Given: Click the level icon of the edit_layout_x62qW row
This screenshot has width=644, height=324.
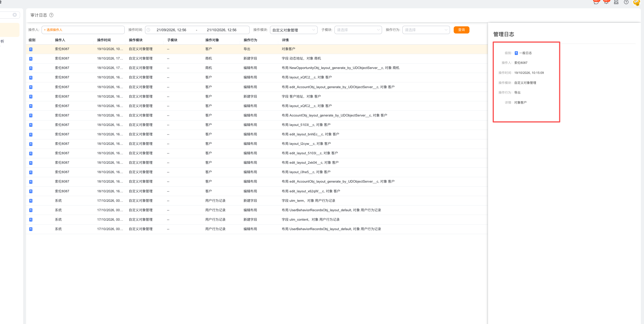Looking at the screenshot, I should coord(31,191).
